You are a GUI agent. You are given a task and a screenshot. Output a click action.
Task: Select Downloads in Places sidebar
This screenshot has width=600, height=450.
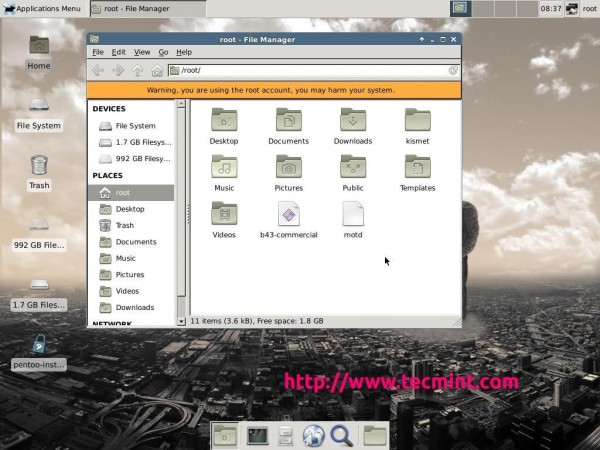(131, 308)
